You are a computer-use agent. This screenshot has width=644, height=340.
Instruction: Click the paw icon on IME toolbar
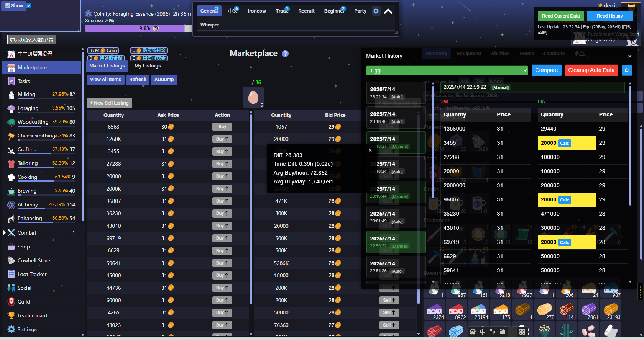(473, 332)
